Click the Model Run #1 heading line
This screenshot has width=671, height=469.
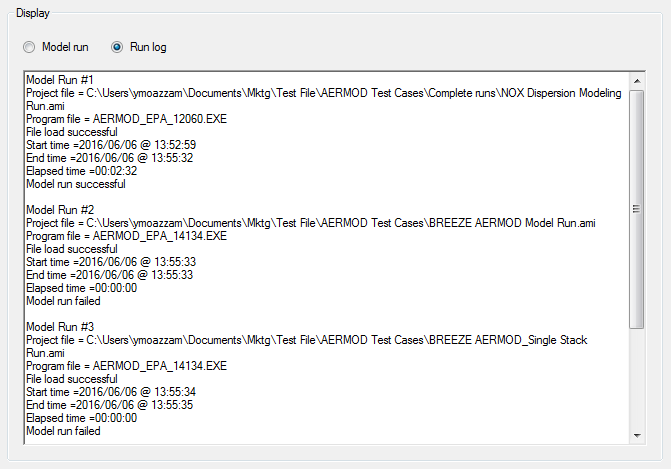(x=60, y=79)
